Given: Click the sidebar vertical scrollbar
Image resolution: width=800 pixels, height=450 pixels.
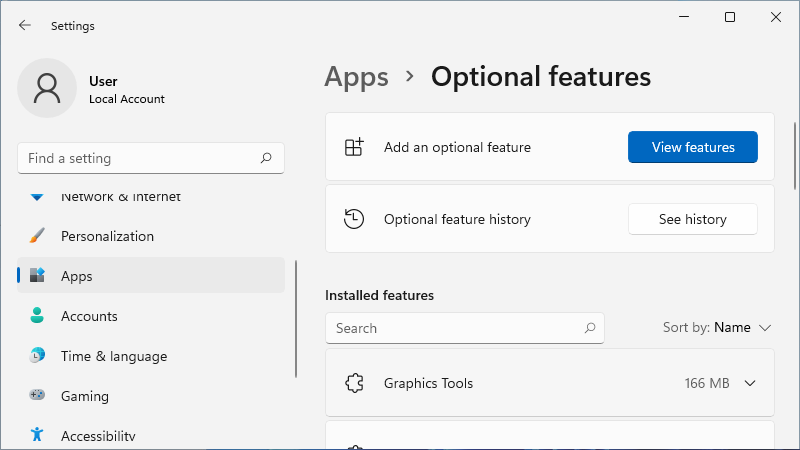Looking at the screenshot, I should [296, 318].
